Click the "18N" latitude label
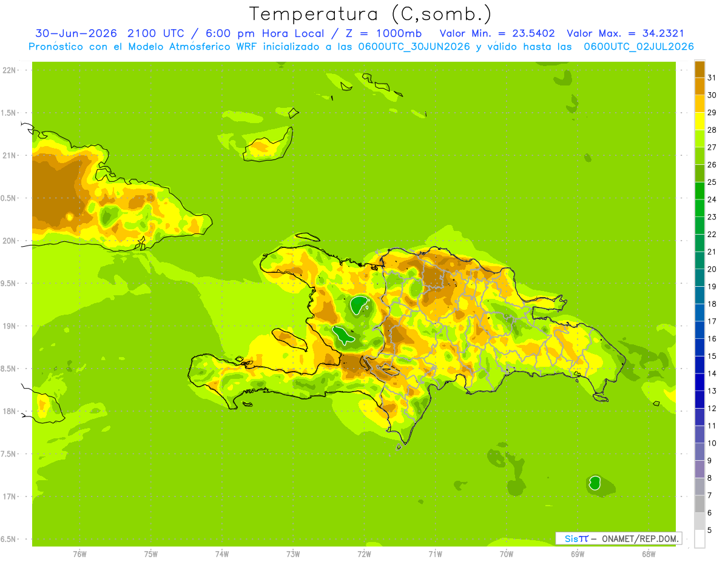728x562 pixels. point(9,412)
